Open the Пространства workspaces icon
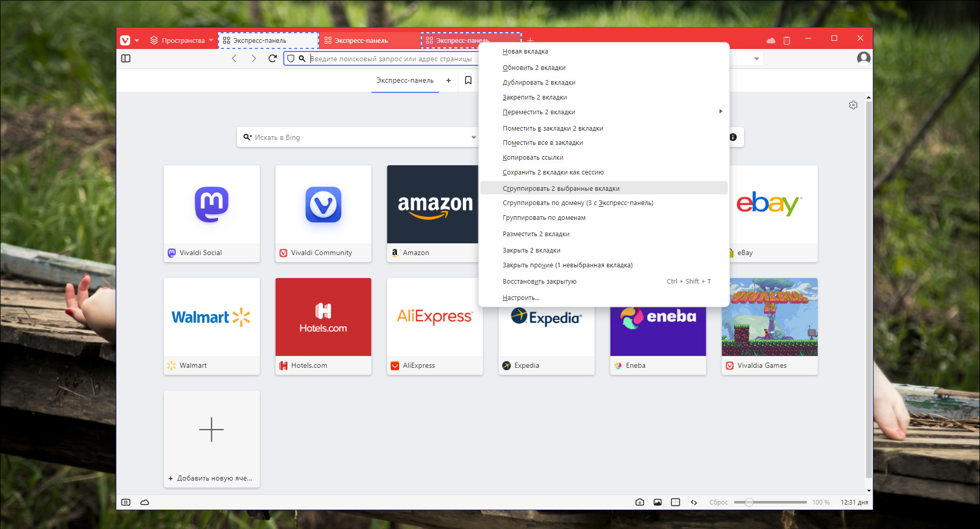 [154, 40]
